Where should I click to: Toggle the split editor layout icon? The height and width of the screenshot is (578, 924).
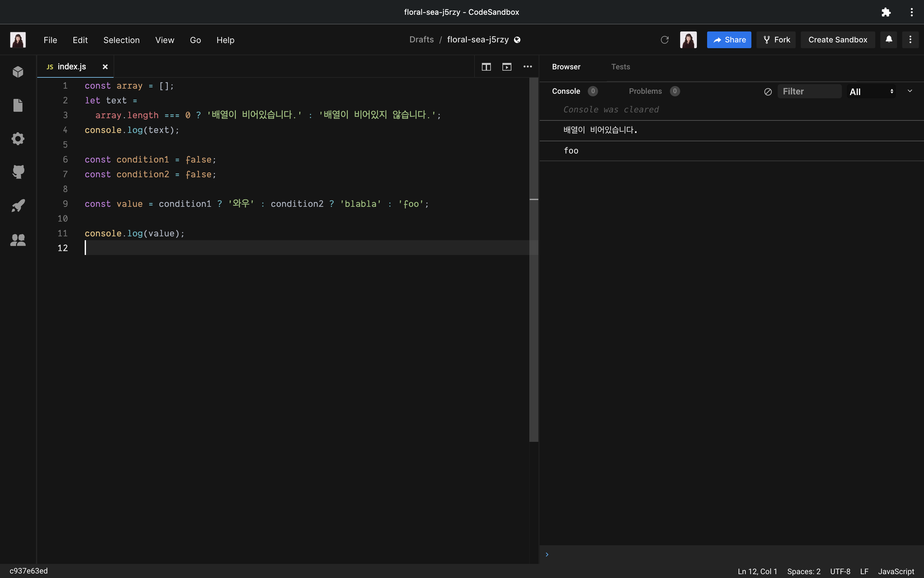click(x=486, y=67)
